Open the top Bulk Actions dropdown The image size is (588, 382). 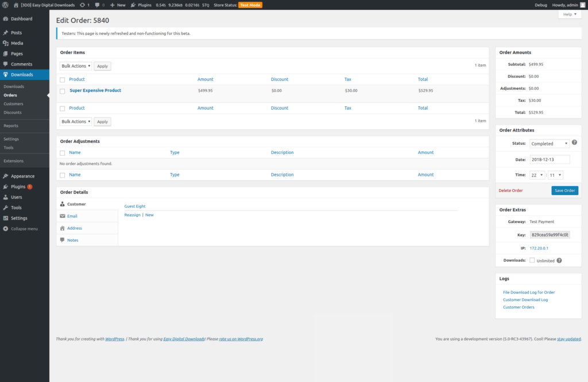click(76, 66)
